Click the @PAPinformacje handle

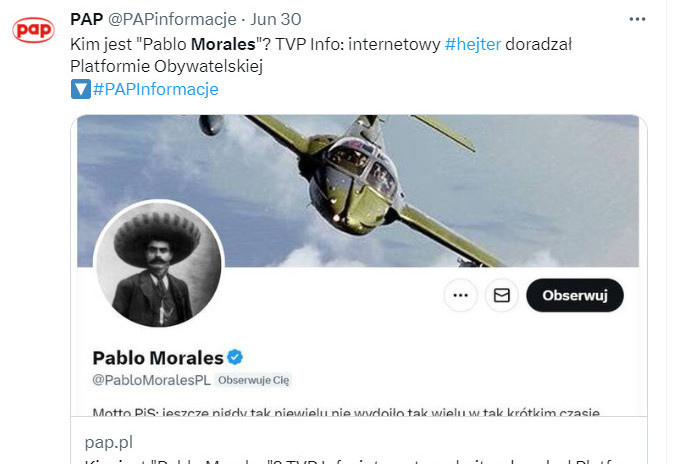click(x=172, y=19)
